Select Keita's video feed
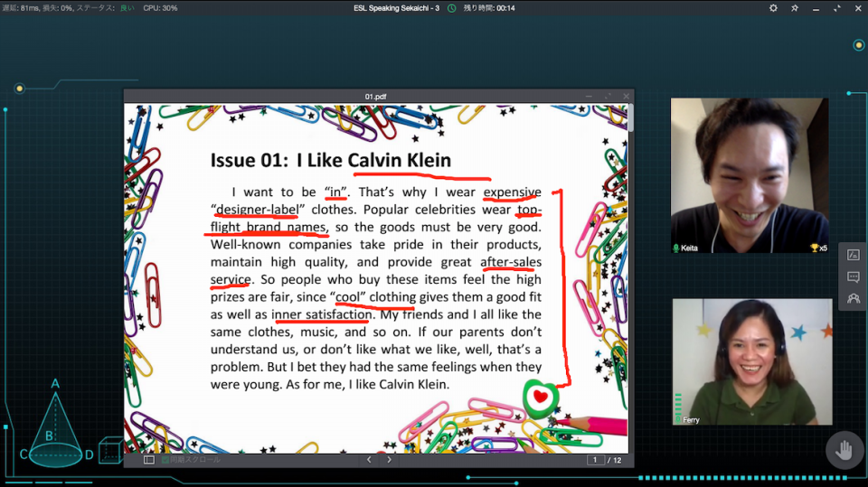Image resolution: width=868 pixels, height=487 pixels. point(750,175)
